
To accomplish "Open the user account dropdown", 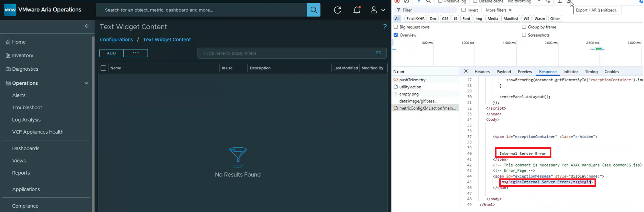I will 377,10.
